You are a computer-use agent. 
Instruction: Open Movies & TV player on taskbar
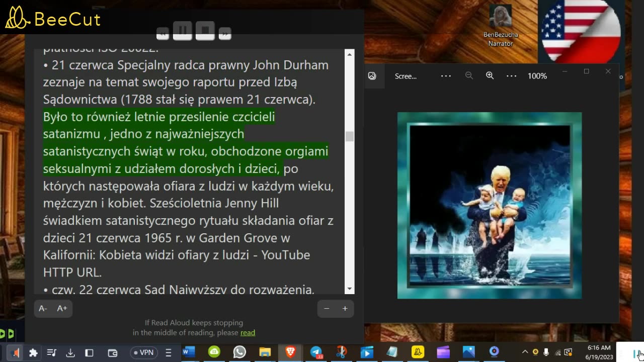[367, 352]
